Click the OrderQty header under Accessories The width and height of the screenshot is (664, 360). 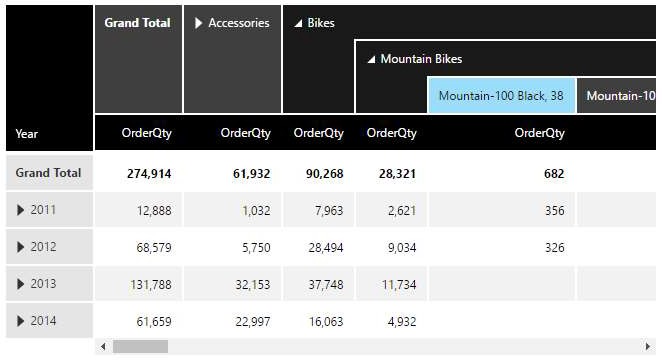245,133
